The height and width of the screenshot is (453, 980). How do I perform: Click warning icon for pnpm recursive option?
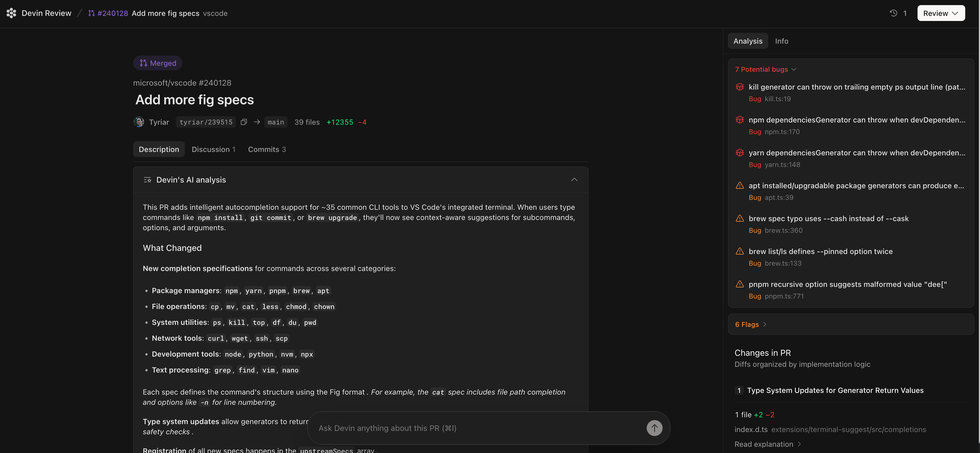[x=740, y=284]
